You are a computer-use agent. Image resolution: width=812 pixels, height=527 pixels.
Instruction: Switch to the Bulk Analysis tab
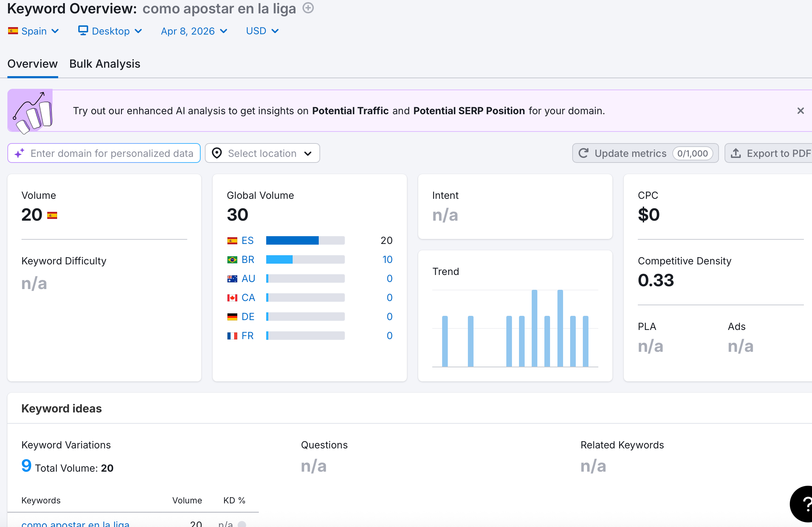(x=105, y=64)
